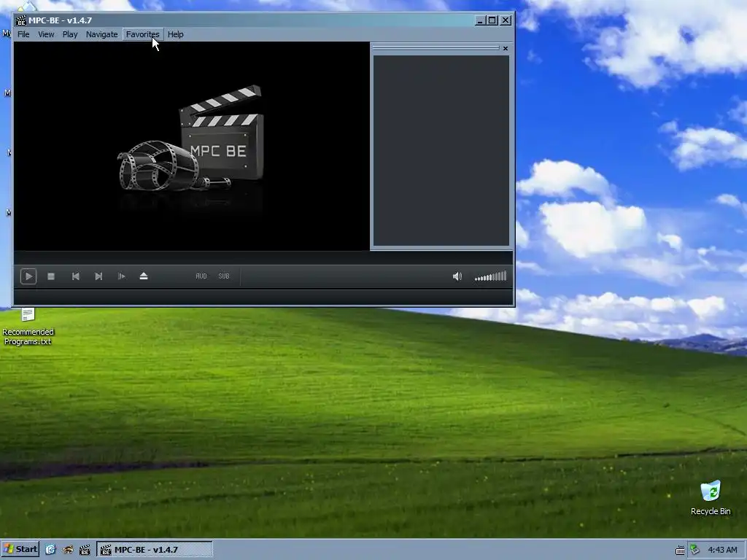747x560 pixels.
Task: Select the Recommended Programs.txt desktop file
Action: click(28, 327)
